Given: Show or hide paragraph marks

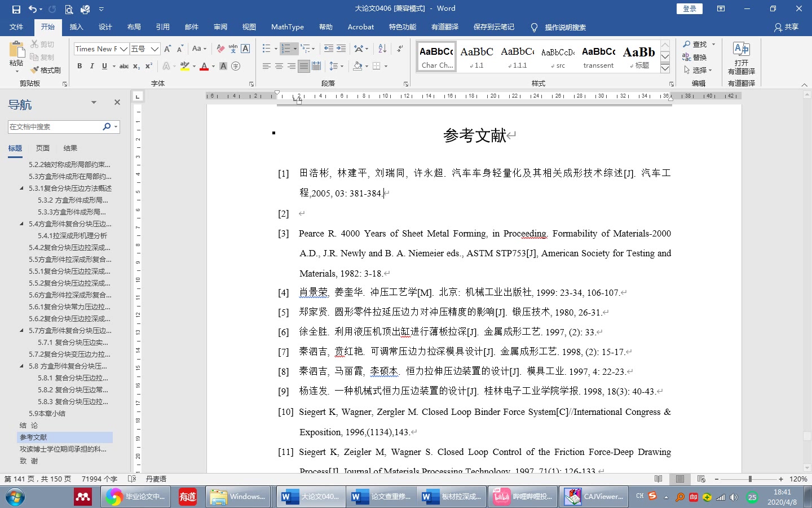Looking at the screenshot, I should [400, 49].
